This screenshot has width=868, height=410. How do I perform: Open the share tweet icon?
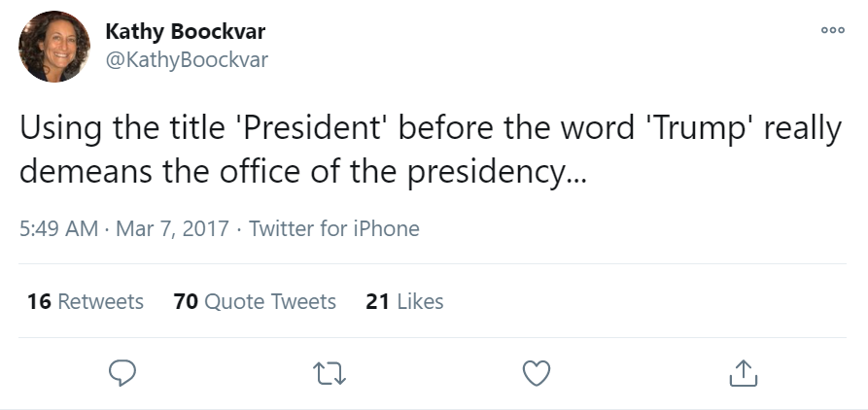tap(743, 371)
